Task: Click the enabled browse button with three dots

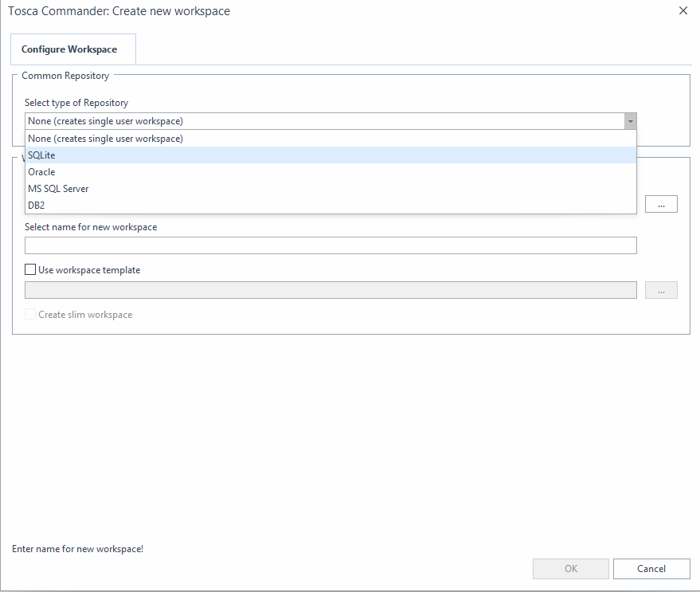Action: click(x=661, y=204)
